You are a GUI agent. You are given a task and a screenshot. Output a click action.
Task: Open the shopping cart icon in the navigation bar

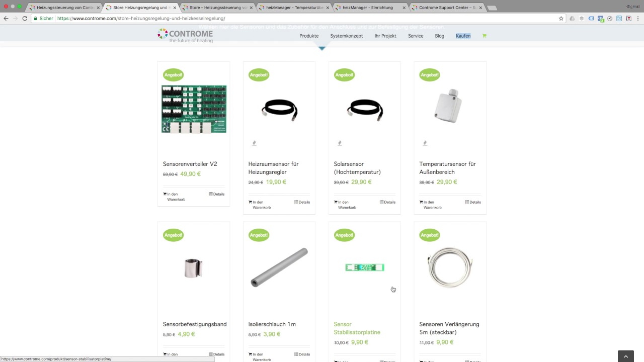click(484, 36)
